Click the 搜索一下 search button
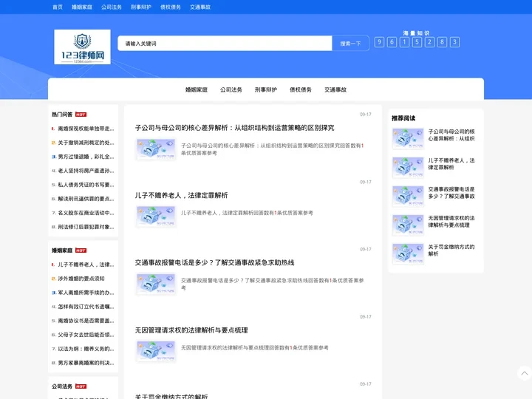Image resolution: width=532 pixels, height=399 pixels. pyautogui.click(x=350, y=44)
